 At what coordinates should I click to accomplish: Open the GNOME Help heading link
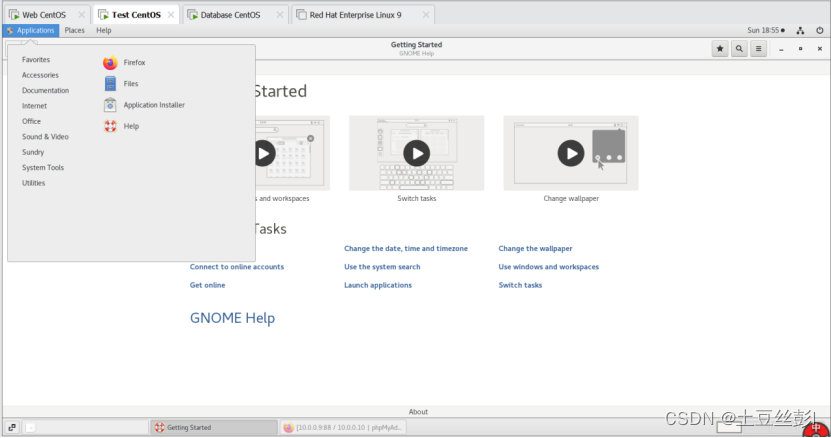tap(233, 318)
